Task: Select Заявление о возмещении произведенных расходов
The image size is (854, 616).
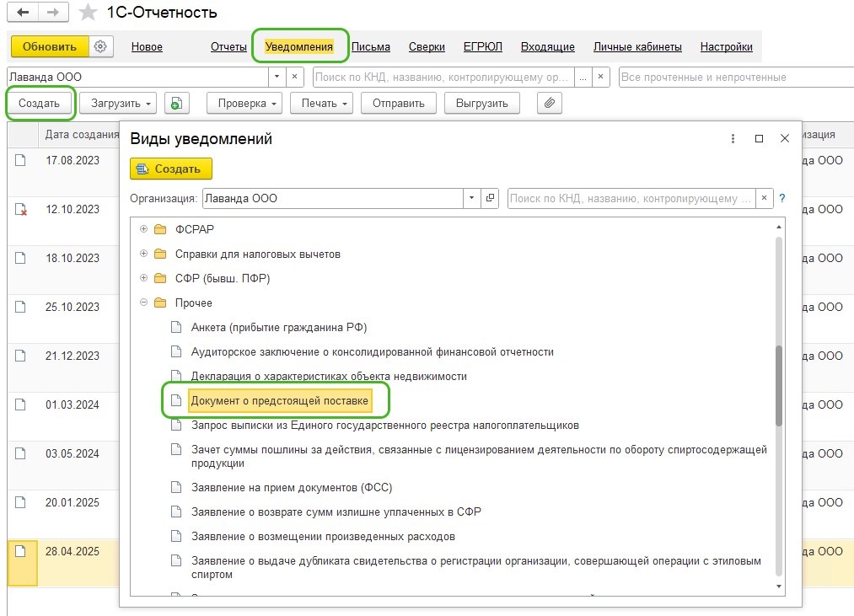Action: tap(323, 536)
